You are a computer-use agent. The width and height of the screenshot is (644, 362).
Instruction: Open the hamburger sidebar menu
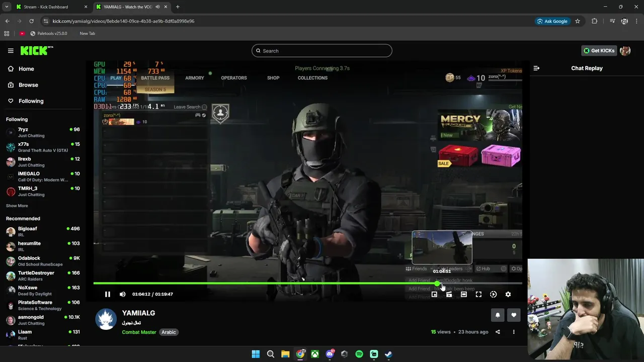11,51
